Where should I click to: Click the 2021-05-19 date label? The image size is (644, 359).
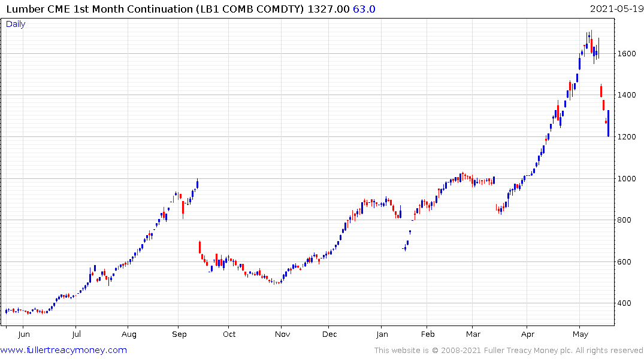coord(616,9)
